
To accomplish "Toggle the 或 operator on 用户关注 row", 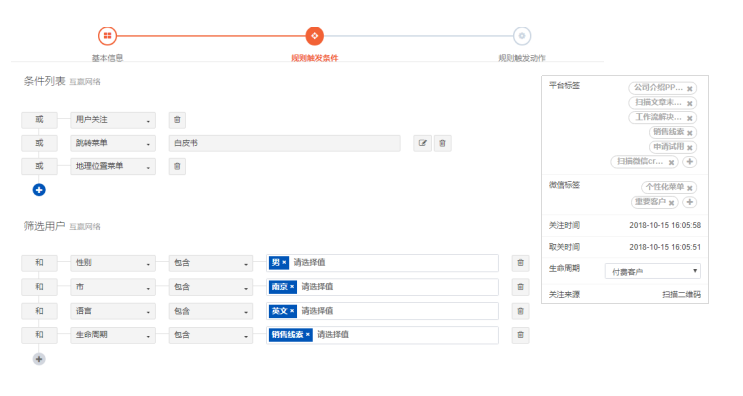I will (x=39, y=120).
